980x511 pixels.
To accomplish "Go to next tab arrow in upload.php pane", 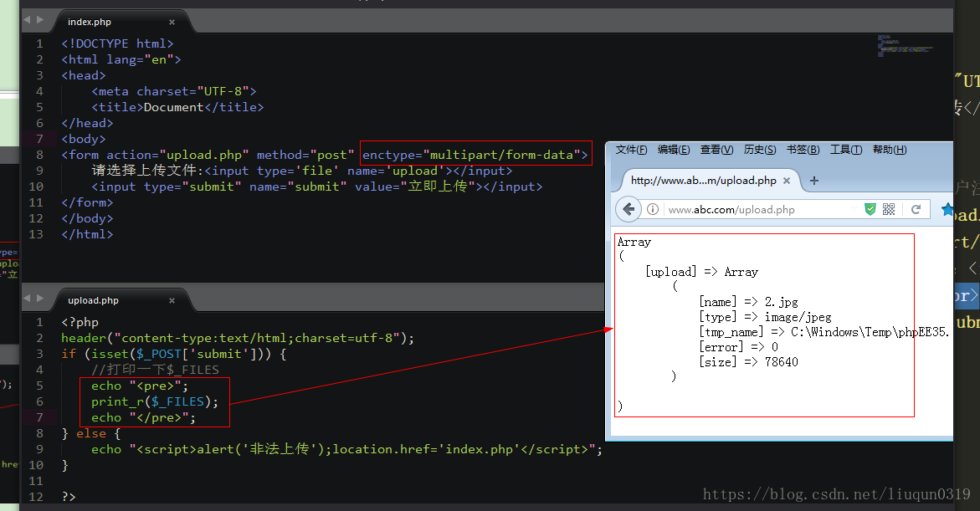I will (40, 298).
